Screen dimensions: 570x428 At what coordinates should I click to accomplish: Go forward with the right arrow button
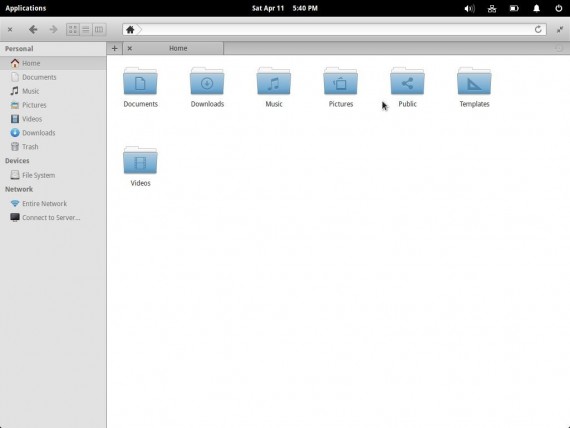[53, 29]
